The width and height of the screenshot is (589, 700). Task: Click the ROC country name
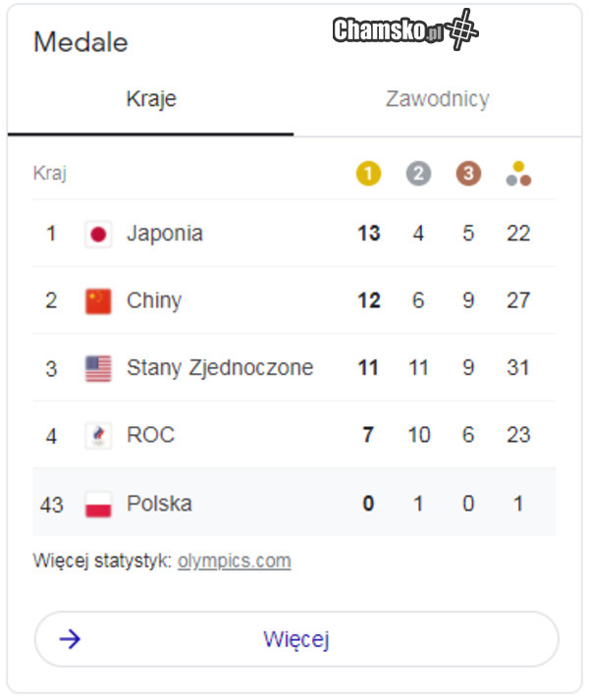(150, 435)
